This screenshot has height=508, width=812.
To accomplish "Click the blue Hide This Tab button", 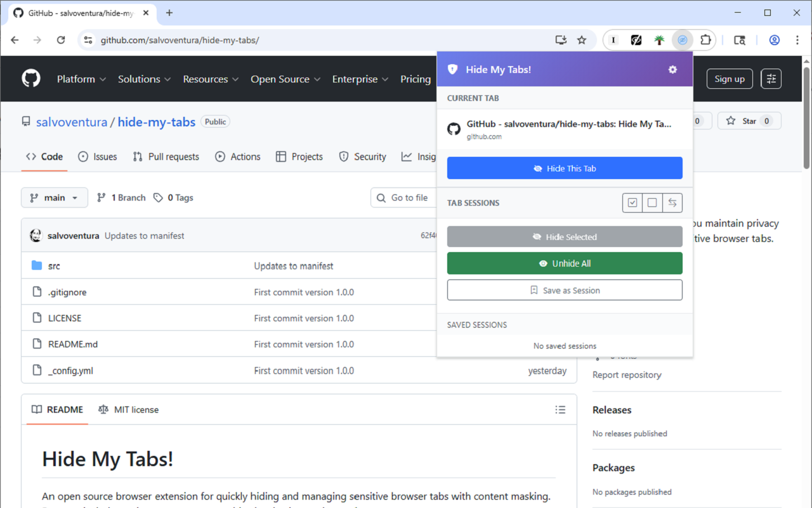I will [565, 168].
